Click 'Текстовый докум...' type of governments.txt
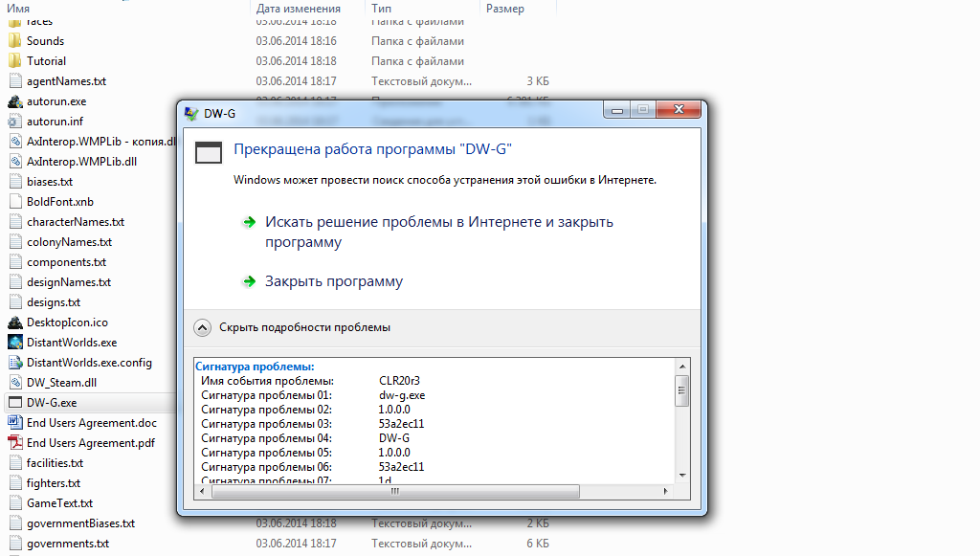Image resolution: width=980 pixels, height=556 pixels. point(421,544)
